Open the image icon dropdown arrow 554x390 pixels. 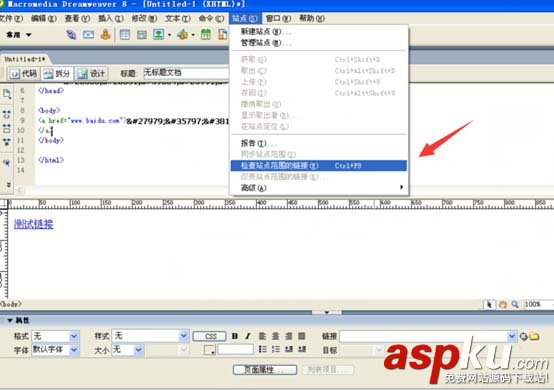[170, 35]
